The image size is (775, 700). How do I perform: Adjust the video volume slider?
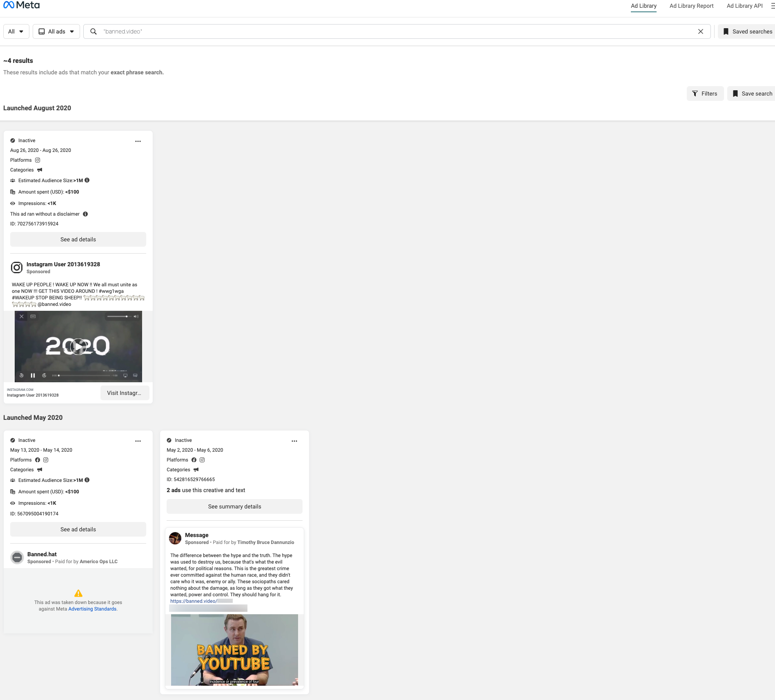[x=118, y=317]
